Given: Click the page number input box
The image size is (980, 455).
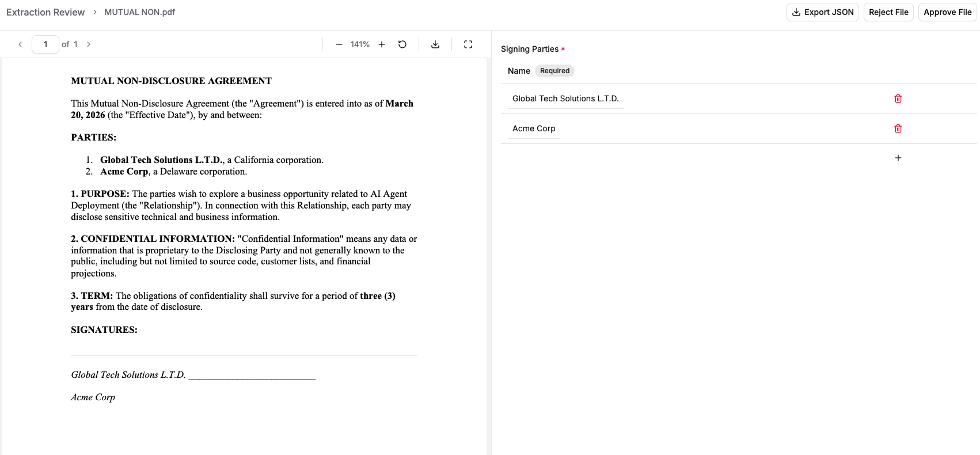Looking at the screenshot, I should point(45,44).
